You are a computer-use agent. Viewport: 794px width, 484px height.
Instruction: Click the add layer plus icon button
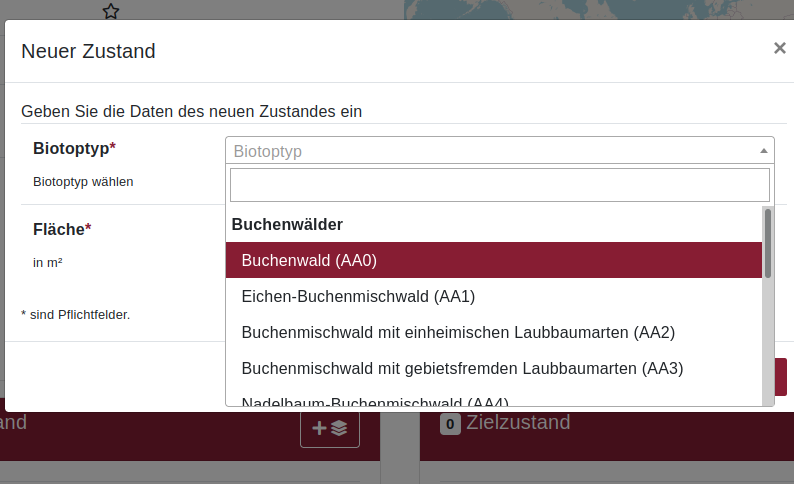pyautogui.click(x=330, y=428)
